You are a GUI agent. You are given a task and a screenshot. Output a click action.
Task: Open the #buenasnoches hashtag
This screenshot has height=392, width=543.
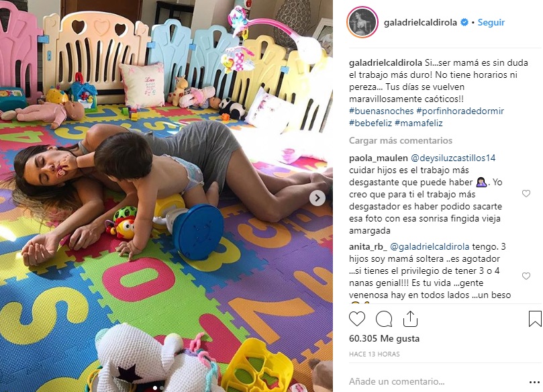pos(381,111)
